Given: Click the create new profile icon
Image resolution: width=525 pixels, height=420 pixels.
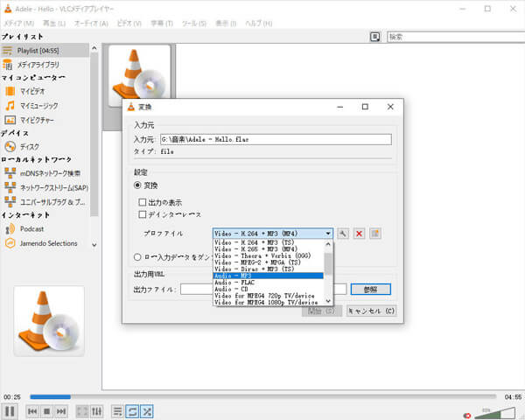Looking at the screenshot, I should (x=374, y=234).
